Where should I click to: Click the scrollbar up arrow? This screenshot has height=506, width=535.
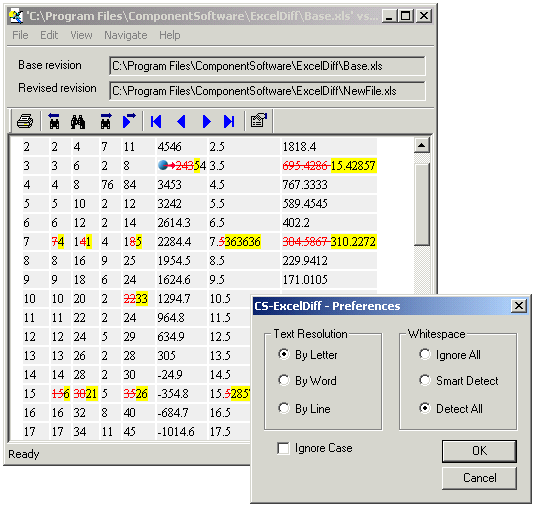422,146
